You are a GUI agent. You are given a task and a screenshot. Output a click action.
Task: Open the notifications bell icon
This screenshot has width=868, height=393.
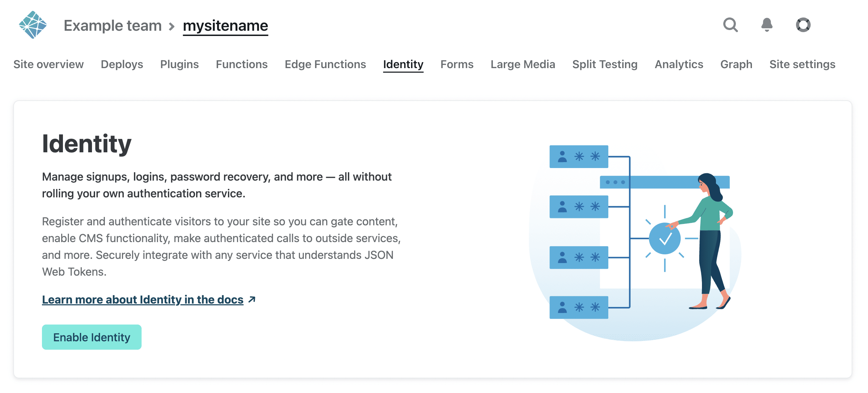(x=767, y=25)
